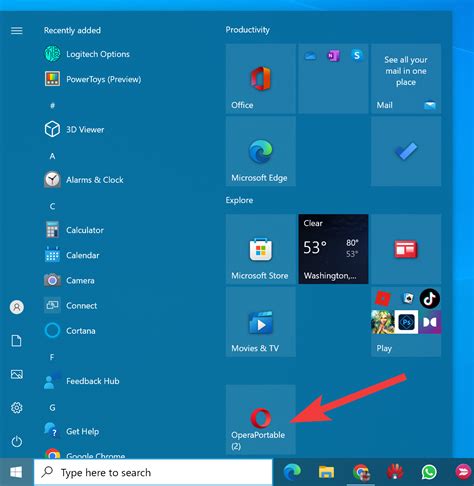Click the Skype icon in tile folder
The height and width of the screenshot is (486, 474).
(x=357, y=55)
